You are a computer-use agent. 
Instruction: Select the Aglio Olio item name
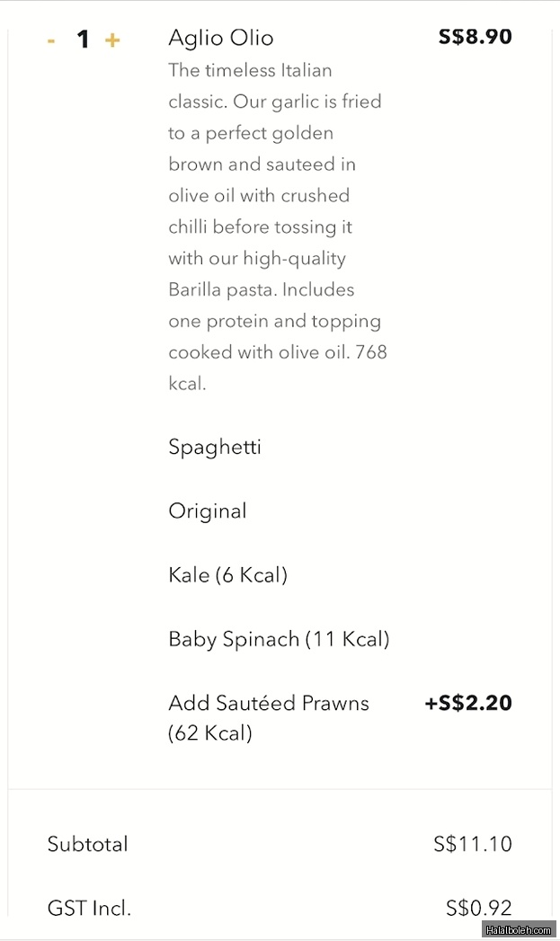220,38
